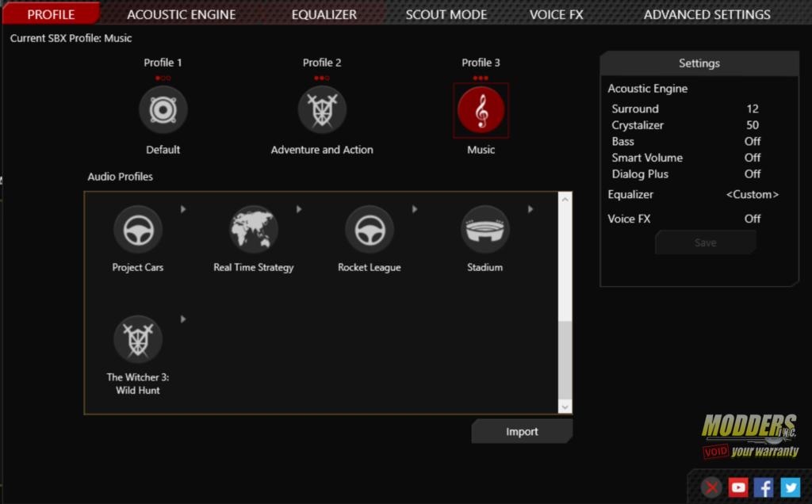
Task: Open the Facebook social icon
Action: (x=764, y=487)
